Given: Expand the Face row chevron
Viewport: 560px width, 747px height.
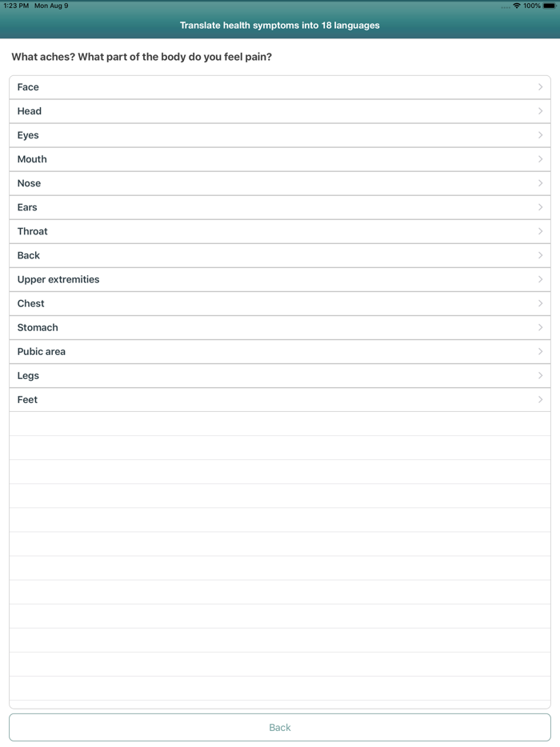Looking at the screenshot, I should (542, 86).
